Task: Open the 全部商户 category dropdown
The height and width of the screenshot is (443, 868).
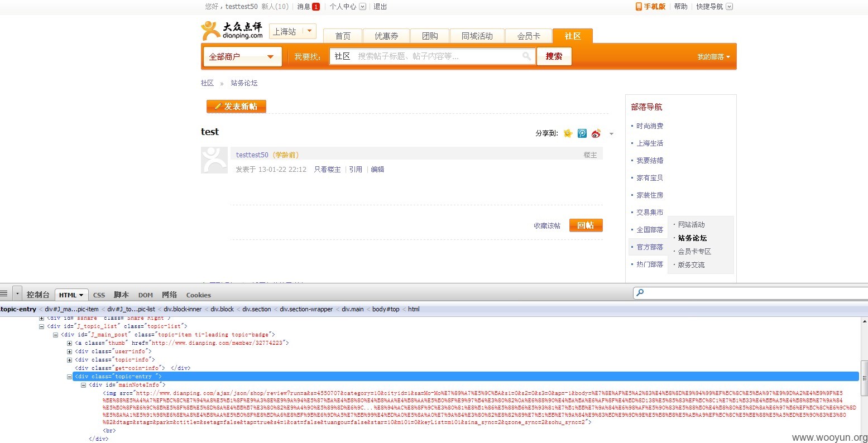Action: pyautogui.click(x=242, y=56)
